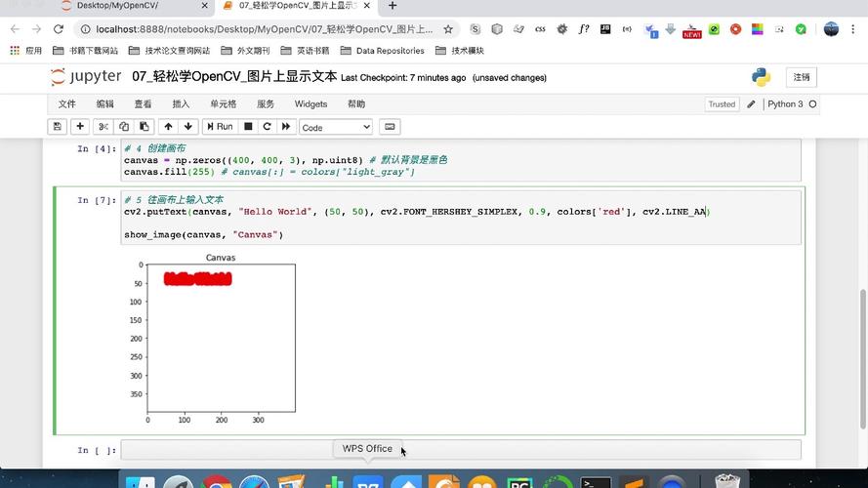The width and height of the screenshot is (868, 488).
Task: Open the Widgets menu
Action: 310,104
